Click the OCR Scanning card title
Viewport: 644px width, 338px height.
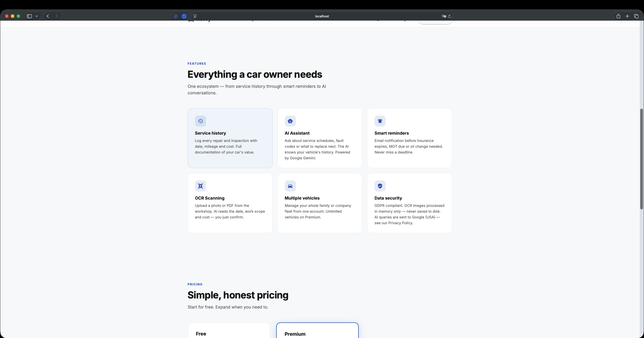pos(210,198)
